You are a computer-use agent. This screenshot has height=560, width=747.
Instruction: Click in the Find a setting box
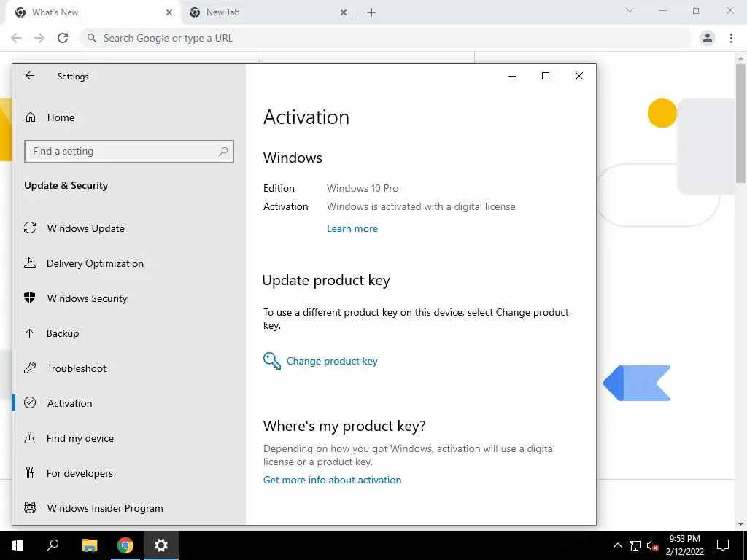click(x=128, y=152)
